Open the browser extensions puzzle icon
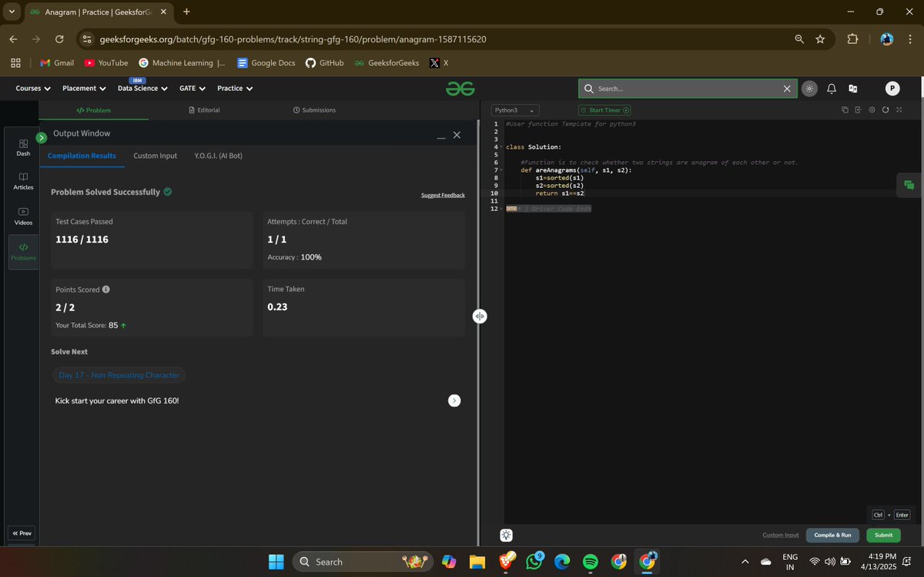 click(852, 39)
